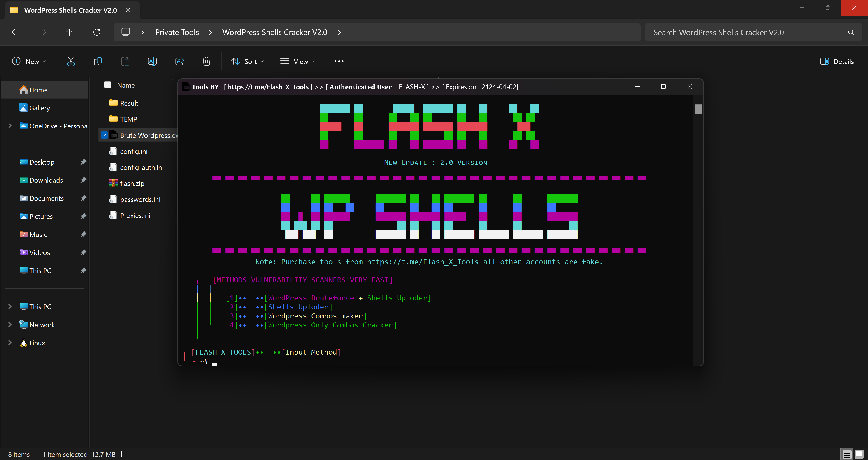Toggle the select-all checkbox beside Name

pyautogui.click(x=108, y=85)
